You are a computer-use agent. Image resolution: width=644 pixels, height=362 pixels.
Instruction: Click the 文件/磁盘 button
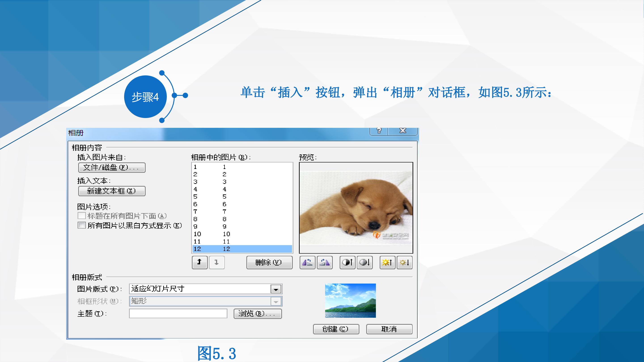click(112, 167)
